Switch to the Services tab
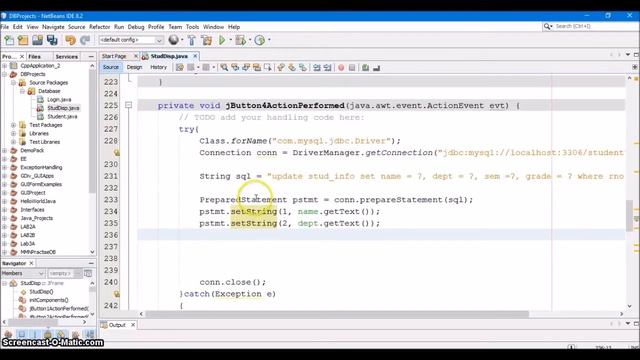 (x=67, y=56)
